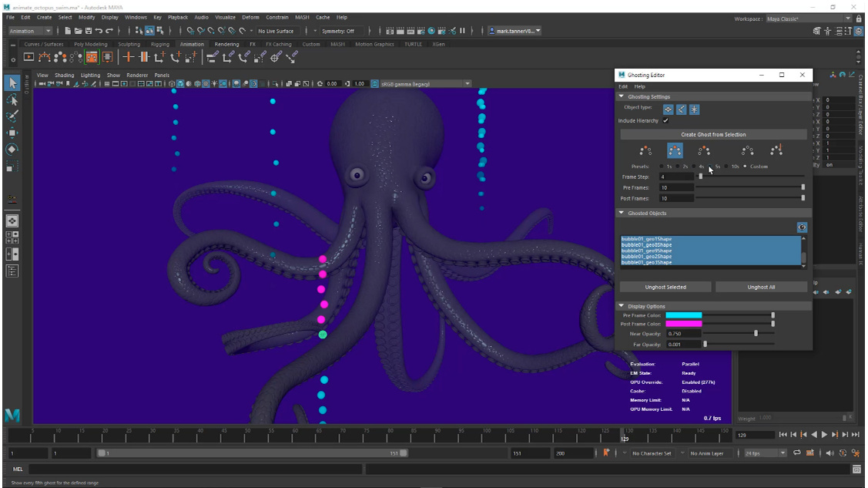The width and height of the screenshot is (868, 488).
Task: Toggle the Include Hierarchy checkbox
Action: pyautogui.click(x=665, y=121)
